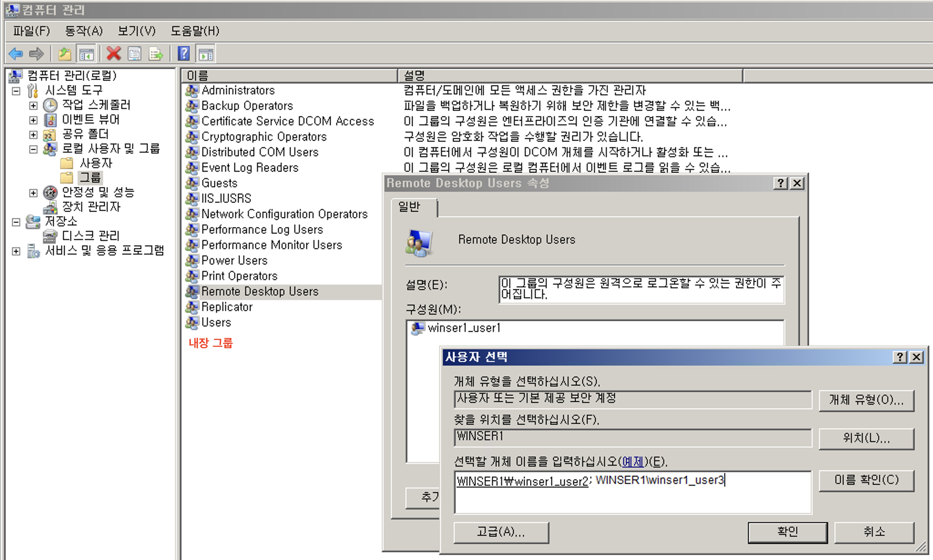933x560 pixels.
Task: Click the Up one level folder icon
Action: 65,54
